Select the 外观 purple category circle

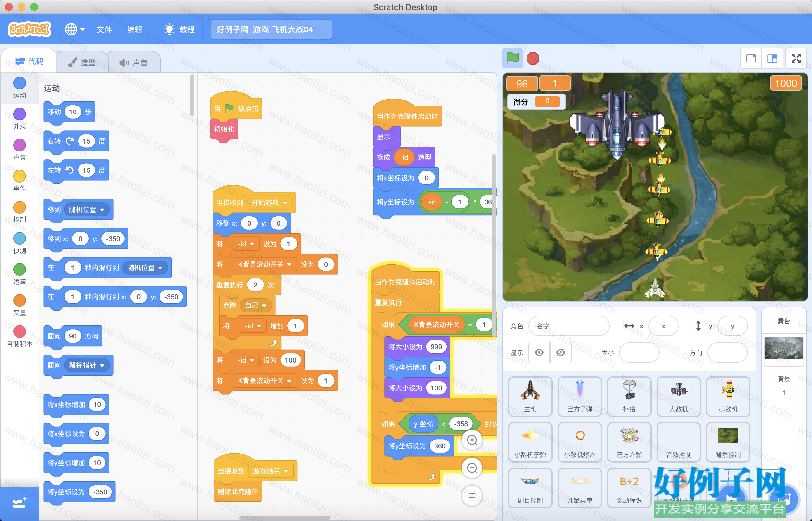coord(20,114)
